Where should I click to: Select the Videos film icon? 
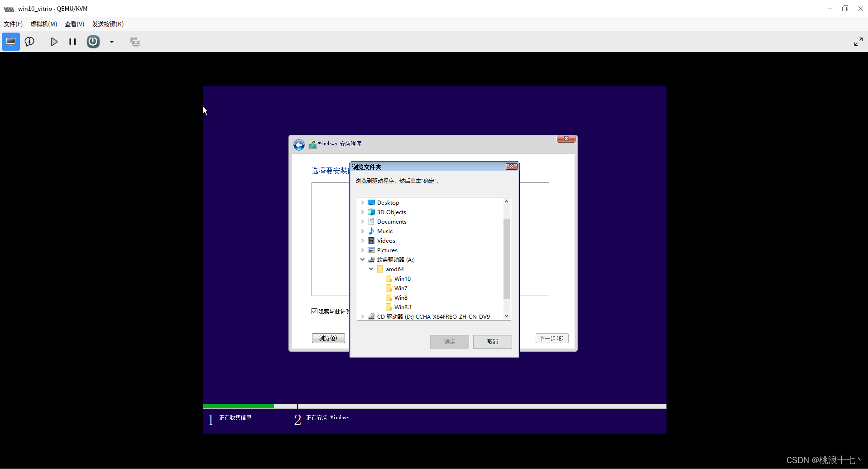click(371, 240)
